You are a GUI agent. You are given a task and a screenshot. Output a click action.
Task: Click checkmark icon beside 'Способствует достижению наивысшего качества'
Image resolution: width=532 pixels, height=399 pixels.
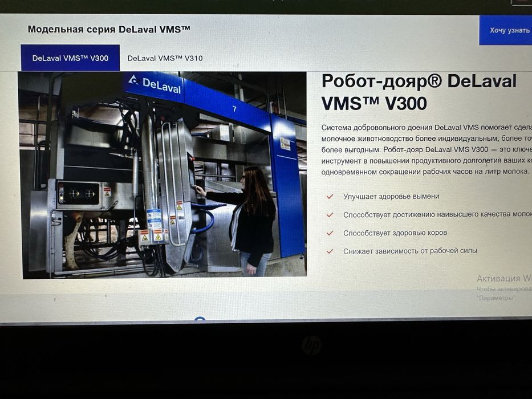click(x=330, y=215)
